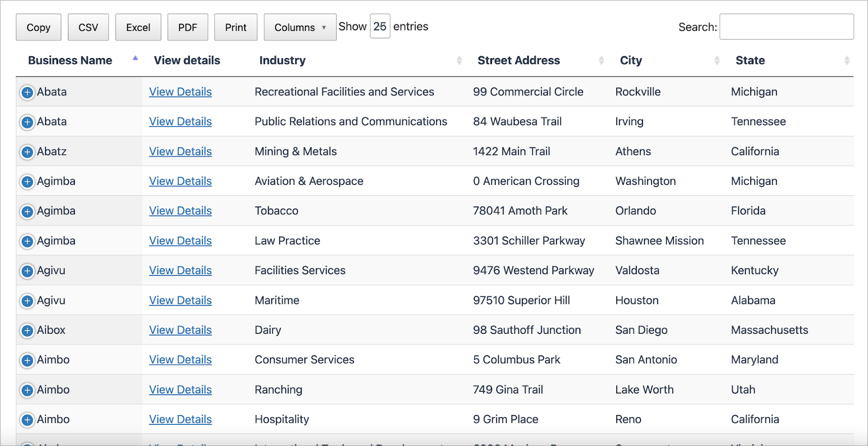868x446 pixels.
Task: Focus the Search input box
Action: (787, 27)
